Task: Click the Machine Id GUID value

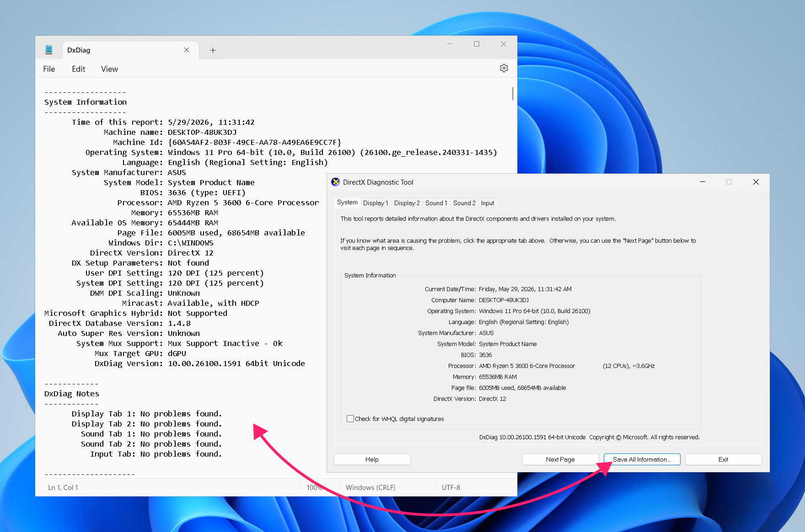Action: (255, 142)
